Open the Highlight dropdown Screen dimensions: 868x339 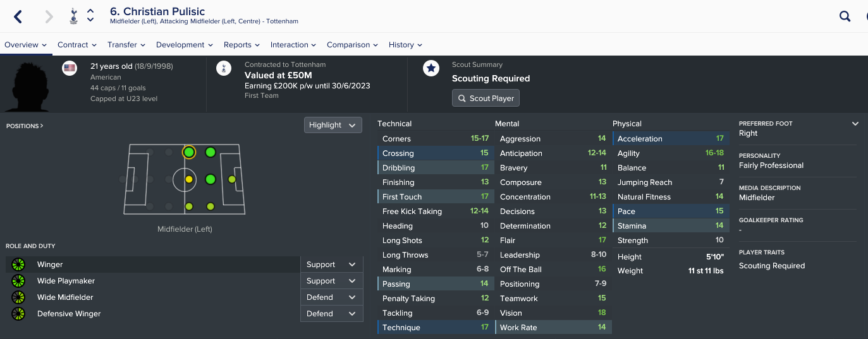coord(333,125)
